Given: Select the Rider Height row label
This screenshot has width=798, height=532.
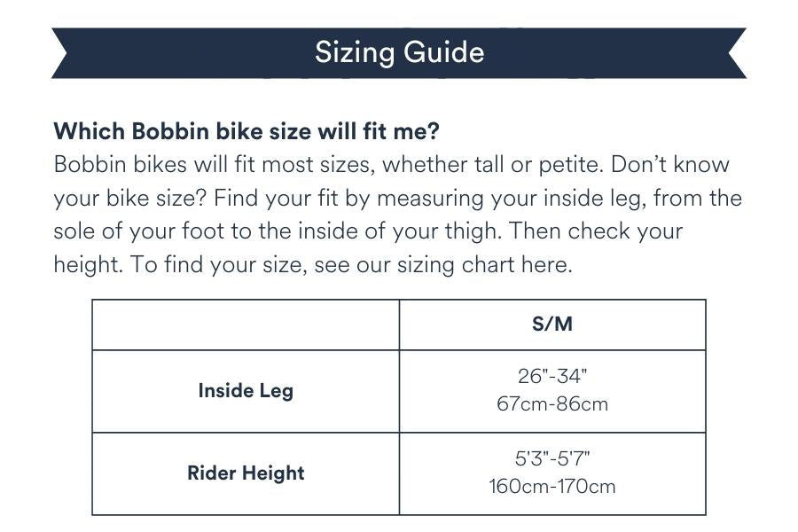Looking at the screenshot, I should point(246,473).
